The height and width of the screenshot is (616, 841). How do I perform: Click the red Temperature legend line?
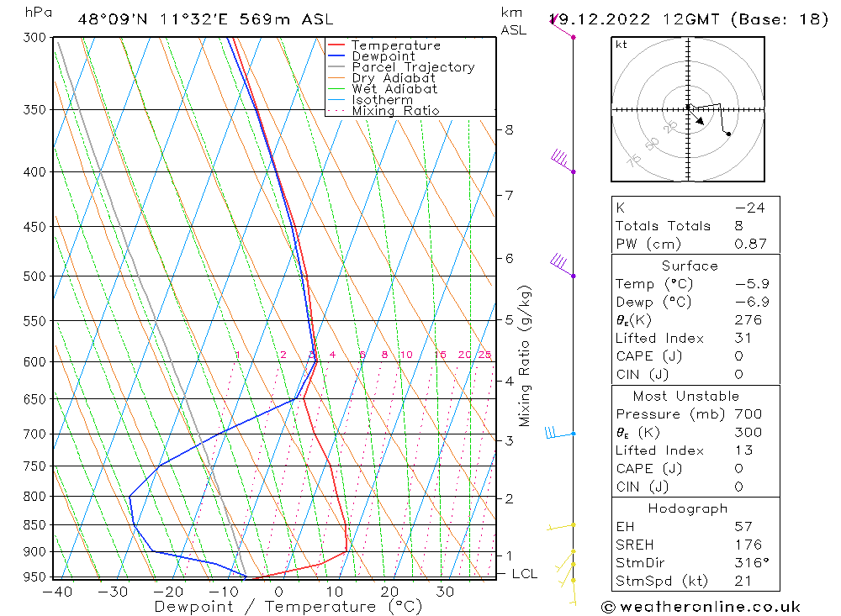pyautogui.click(x=336, y=45)
